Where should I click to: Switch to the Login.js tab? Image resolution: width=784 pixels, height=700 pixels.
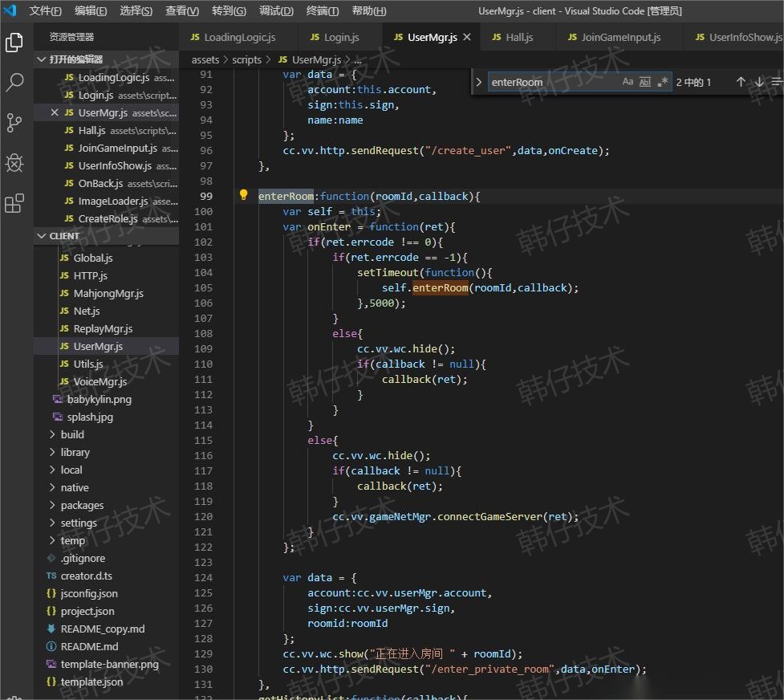340,37
